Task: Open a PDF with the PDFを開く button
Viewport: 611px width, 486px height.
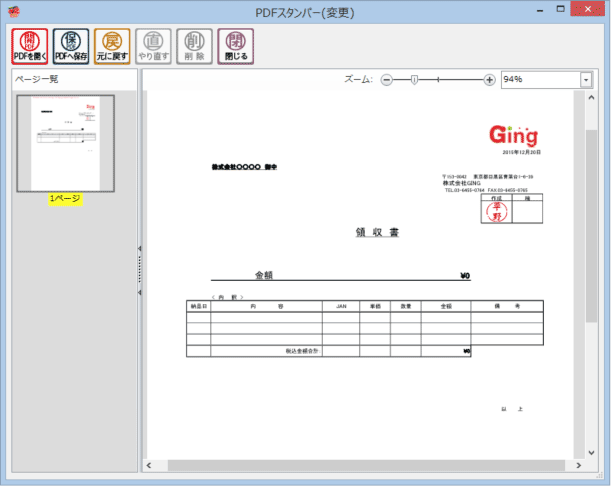Action: pos(30,46)
